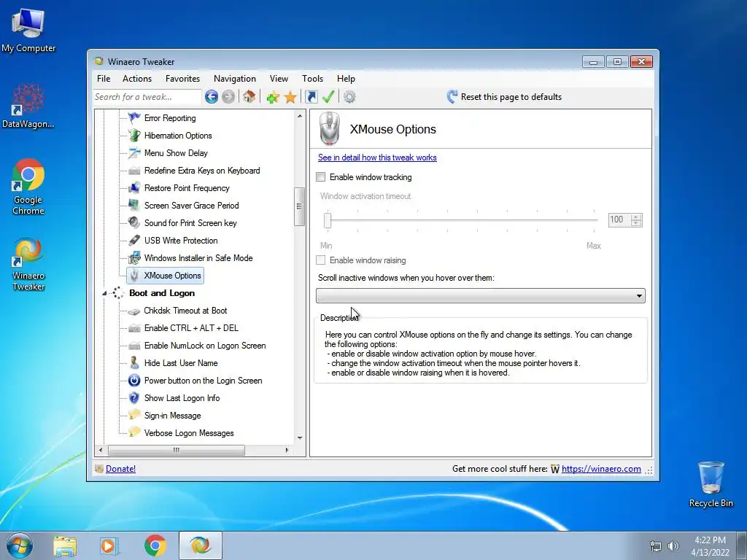
Task: Open the scroll inactive windows dropdown
Action: [x=480, y=296]
